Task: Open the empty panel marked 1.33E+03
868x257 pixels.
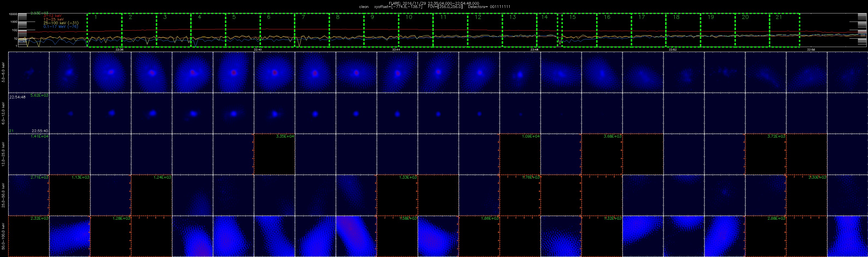Action: [x=397, y=195]
